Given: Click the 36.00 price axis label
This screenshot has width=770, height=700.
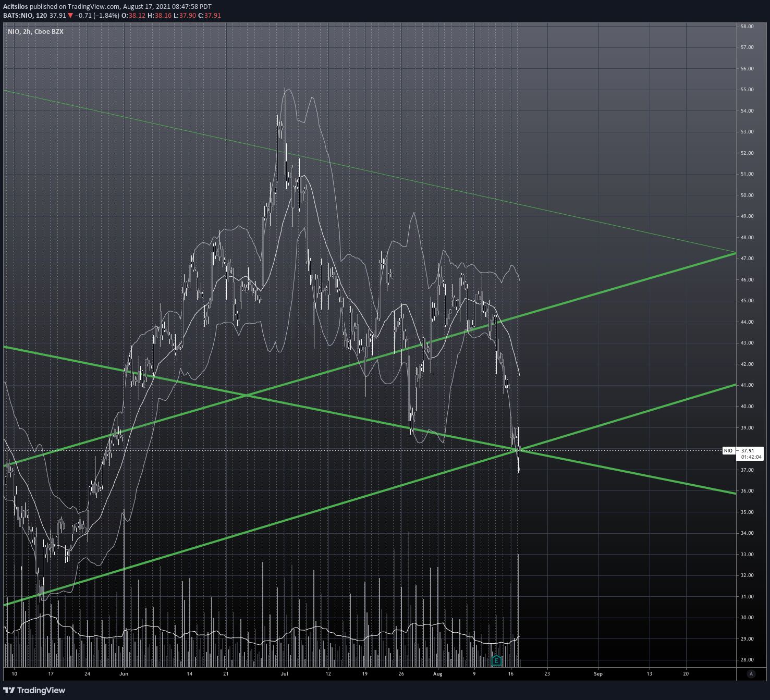Looking at the screenshot, I should point(747,491).
